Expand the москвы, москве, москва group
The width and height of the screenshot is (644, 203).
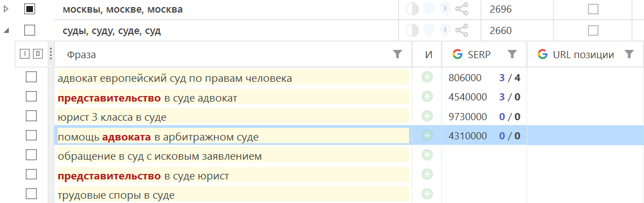coord(5,9)
